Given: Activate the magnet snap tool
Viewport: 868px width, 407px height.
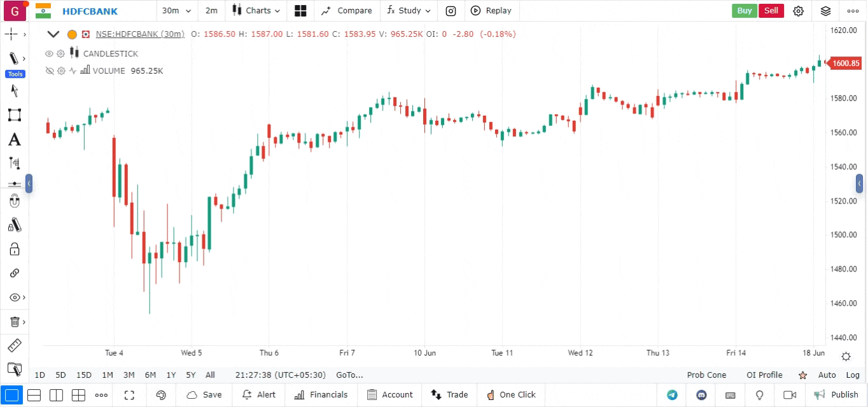Looking at the screenshot, I should 14,202.
